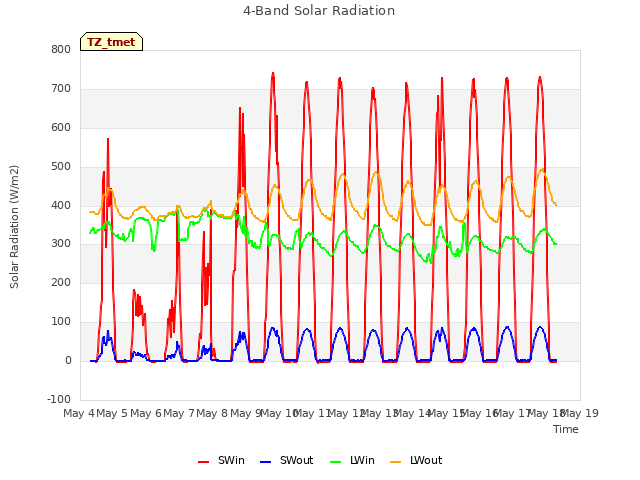Click the 600 y-axis tick label
The width and height of the screenshot is (640, 480).
tap(61, 127)
